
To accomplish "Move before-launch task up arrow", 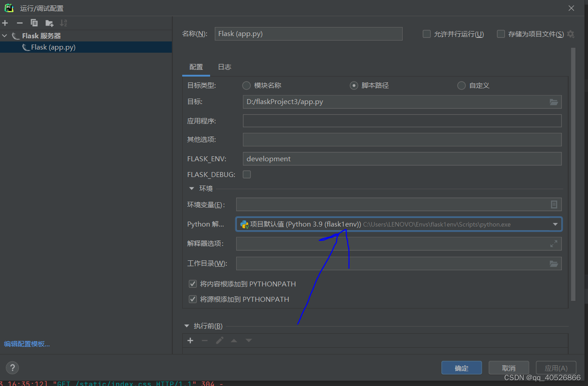I will point(234,341).
